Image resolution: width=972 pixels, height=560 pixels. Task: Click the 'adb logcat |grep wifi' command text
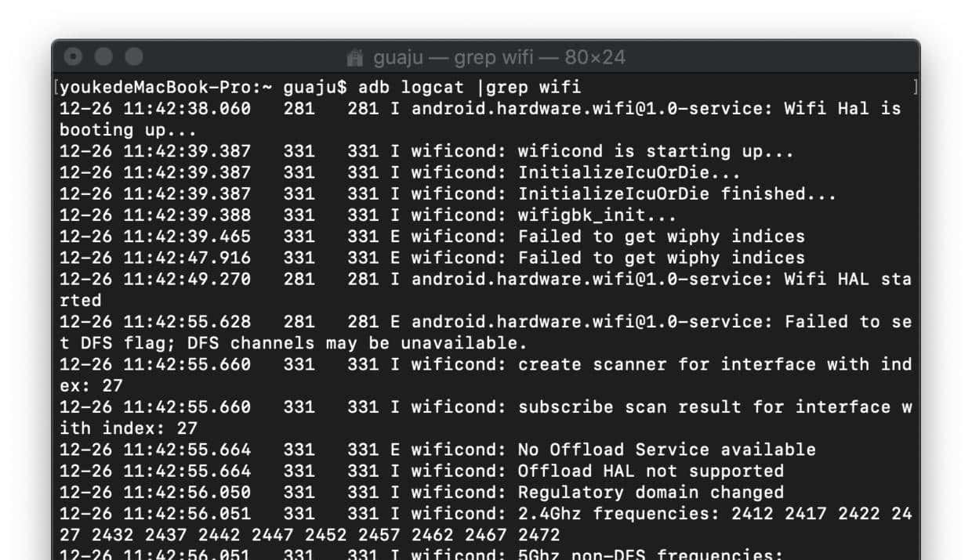pos(470,87)
